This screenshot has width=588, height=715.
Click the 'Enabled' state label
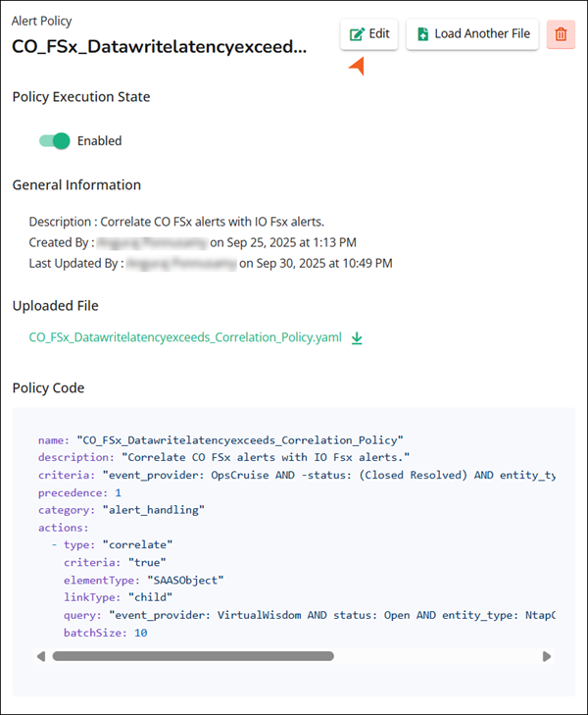99,141
